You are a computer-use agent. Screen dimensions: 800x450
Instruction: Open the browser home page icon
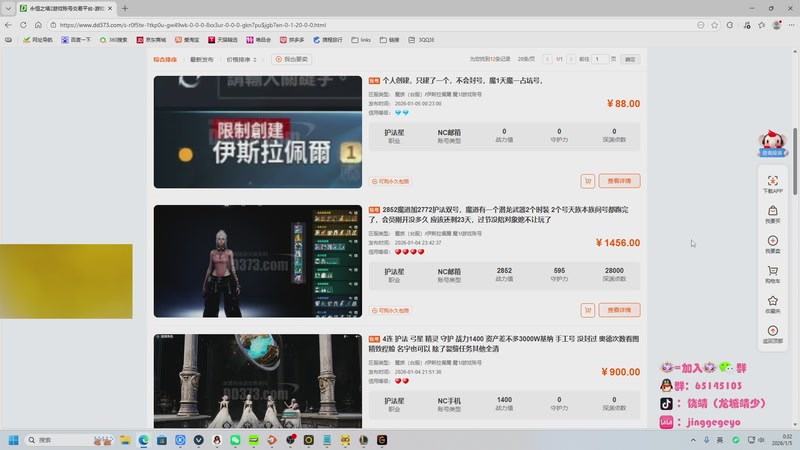coord(38,24)
